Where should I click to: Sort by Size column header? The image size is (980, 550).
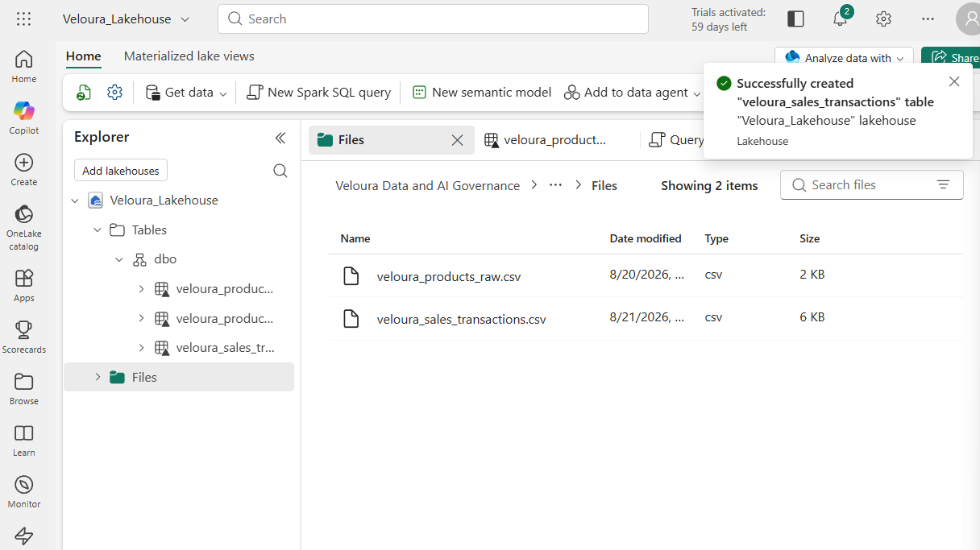(x=809, y=238)
